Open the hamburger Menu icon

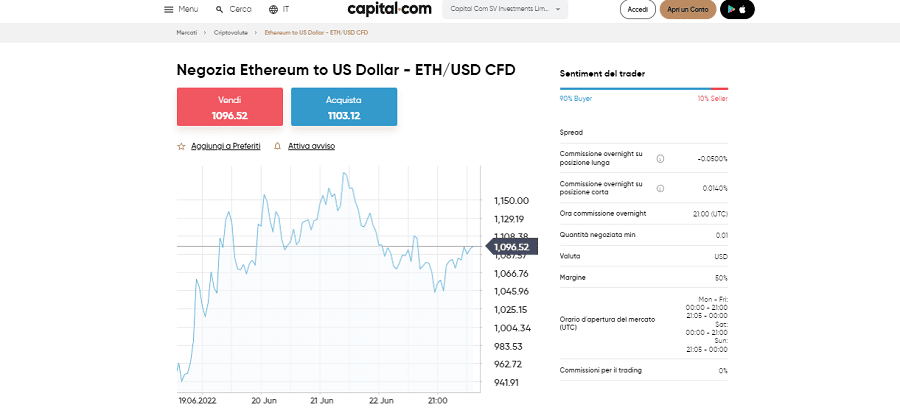pyautogui.click(x=169, y=9)
